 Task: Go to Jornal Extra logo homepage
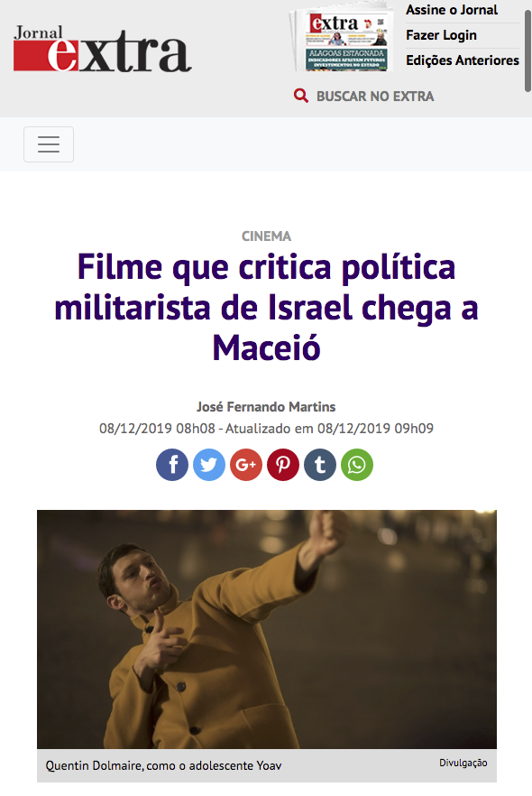point(103,48)
